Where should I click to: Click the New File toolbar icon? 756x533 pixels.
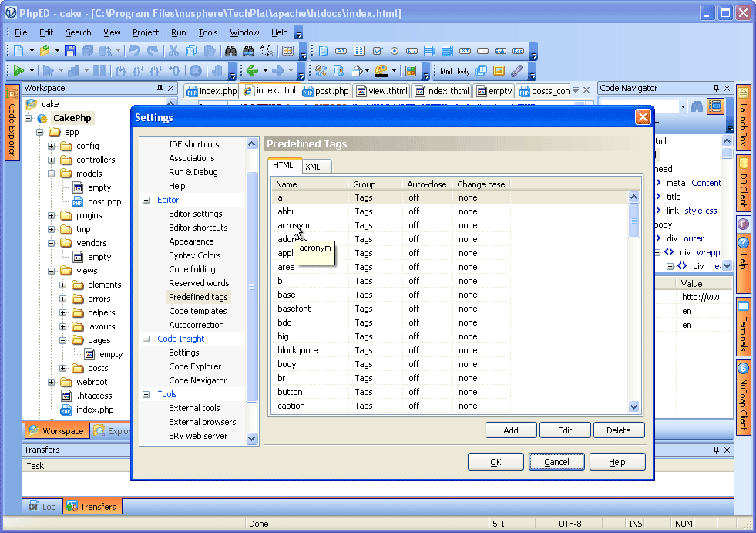pyautogui.click(x=18, y=50)
